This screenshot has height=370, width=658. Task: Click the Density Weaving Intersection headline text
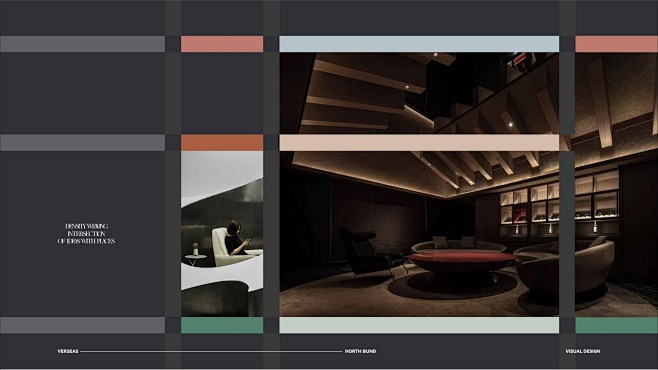pyautogui.click(x=86, y=234)
